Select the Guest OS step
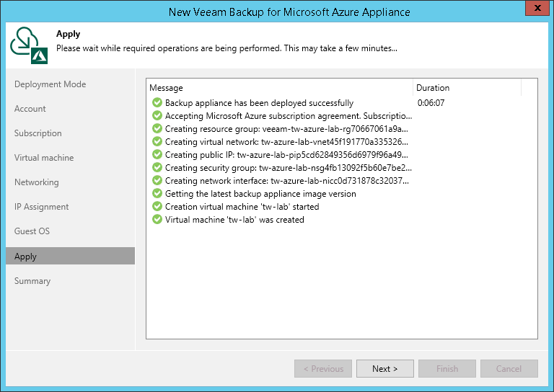The width and height of the screenshot is (554, 392). coord(32,231)
